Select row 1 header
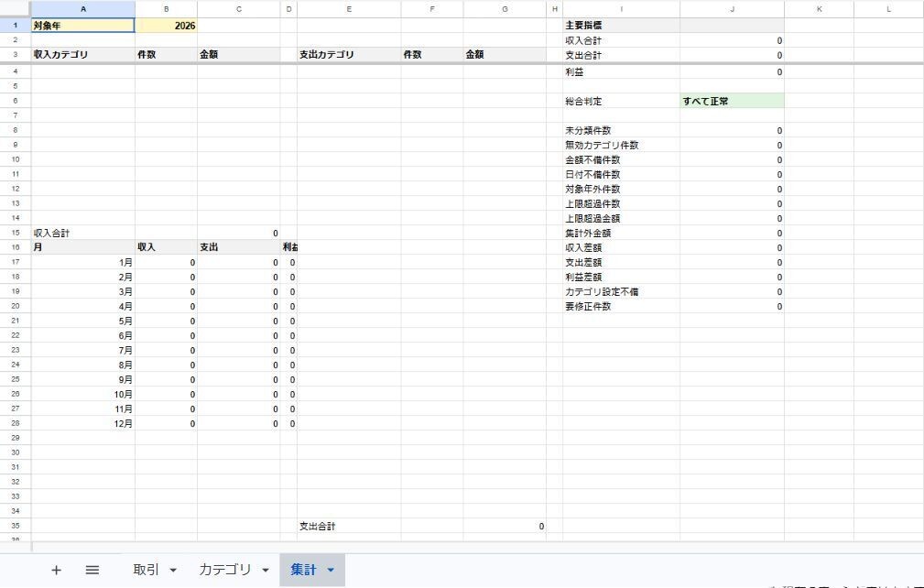 (x=16, y=26)
